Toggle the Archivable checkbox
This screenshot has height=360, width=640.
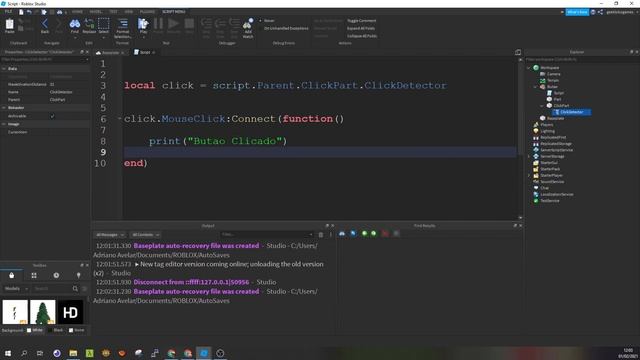(52, 116)
